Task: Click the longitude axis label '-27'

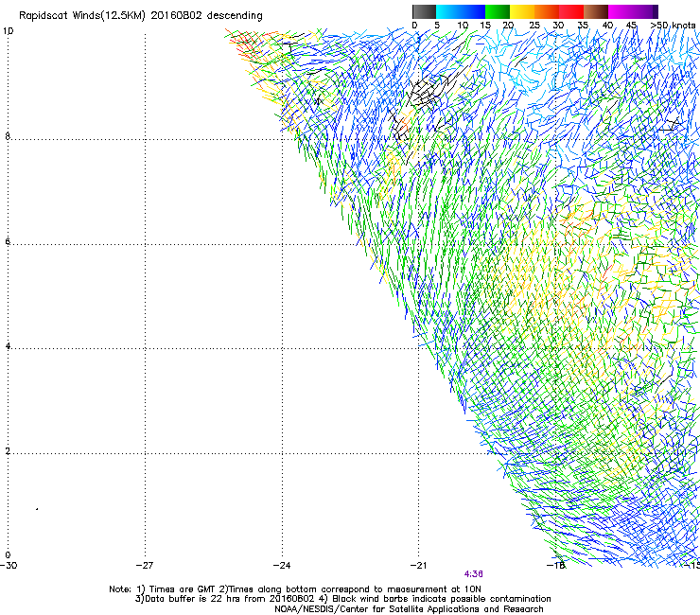Action: click(x=145, y=566)
